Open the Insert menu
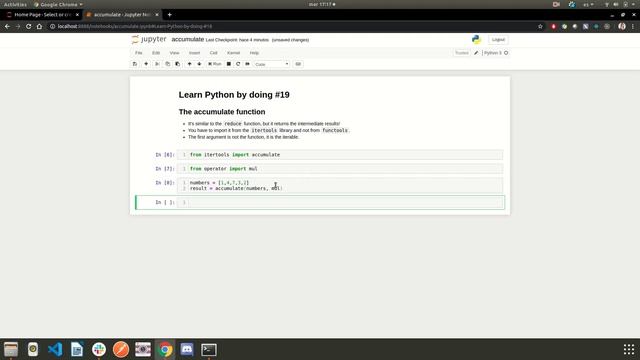The width and height of the screenshot is (640, 360). pos(194,53)
